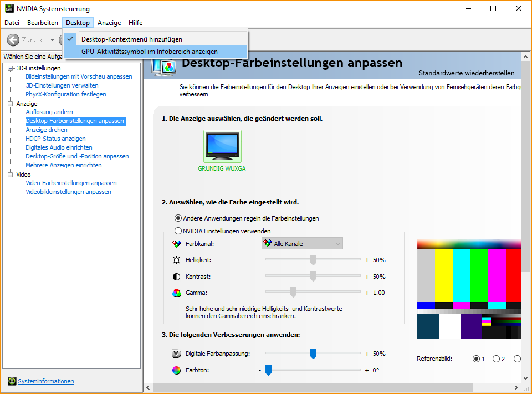Screen dimensions: 532x394
Task: Open the 'Alle Kanäle' Farbkanal dropdown
Action: click(x=302, y=243)
